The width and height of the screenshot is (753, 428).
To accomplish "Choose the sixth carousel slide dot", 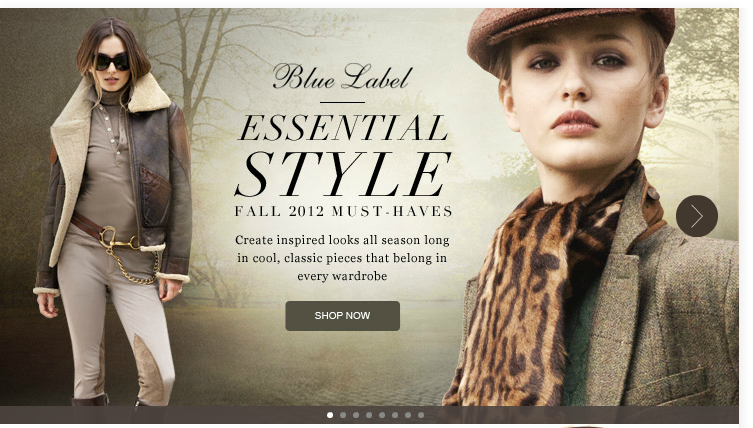I will pyautogui.click(x=395, y=415).
